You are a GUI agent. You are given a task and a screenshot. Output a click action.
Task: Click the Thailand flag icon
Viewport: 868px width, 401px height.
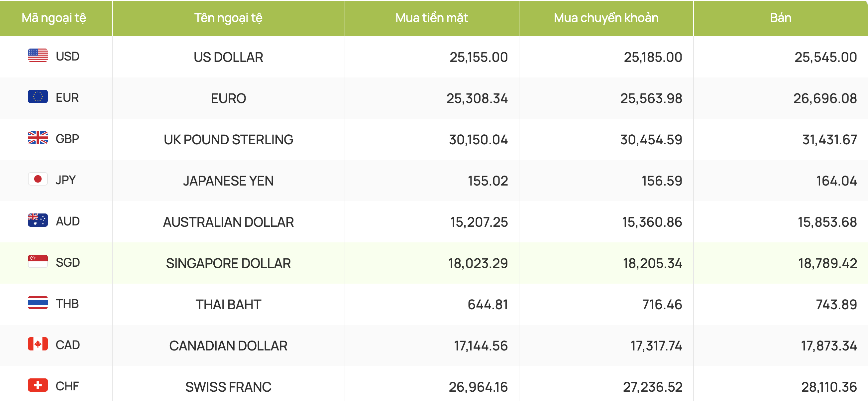click(x=38, y=303)
